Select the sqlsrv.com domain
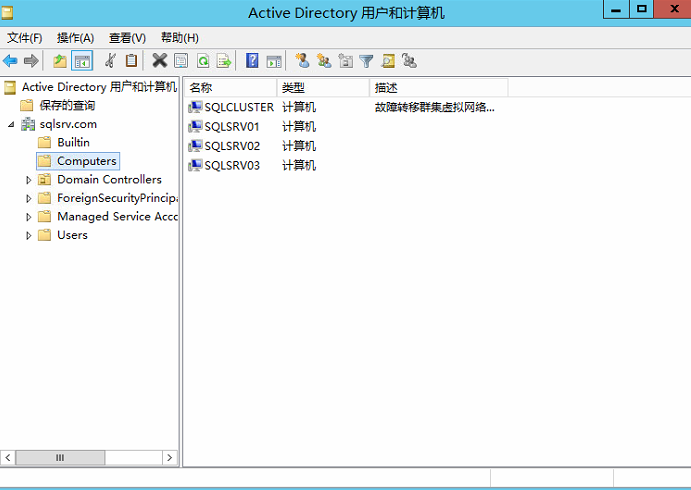Image resolution: width=691 pixels, height=490 pixels. pos(68,124)
